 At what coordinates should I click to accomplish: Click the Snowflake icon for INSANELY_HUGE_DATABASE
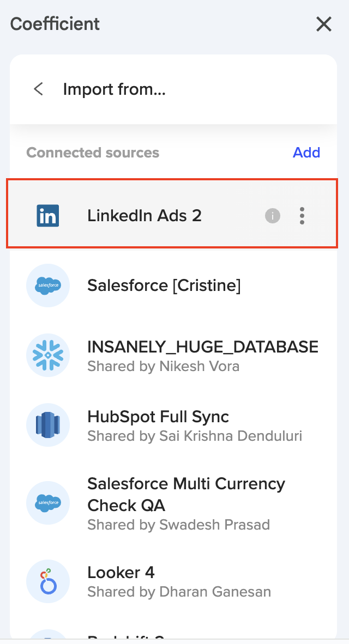point(48,356)
